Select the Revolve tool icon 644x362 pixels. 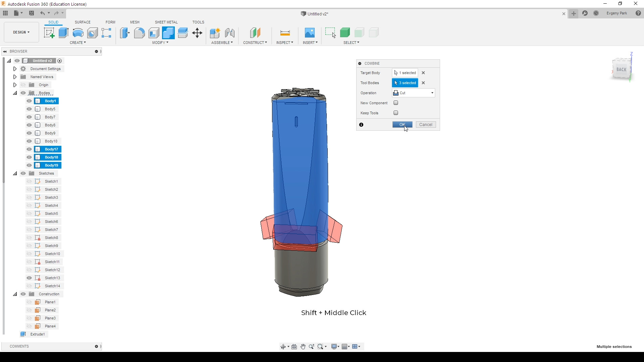pos(78,33)
